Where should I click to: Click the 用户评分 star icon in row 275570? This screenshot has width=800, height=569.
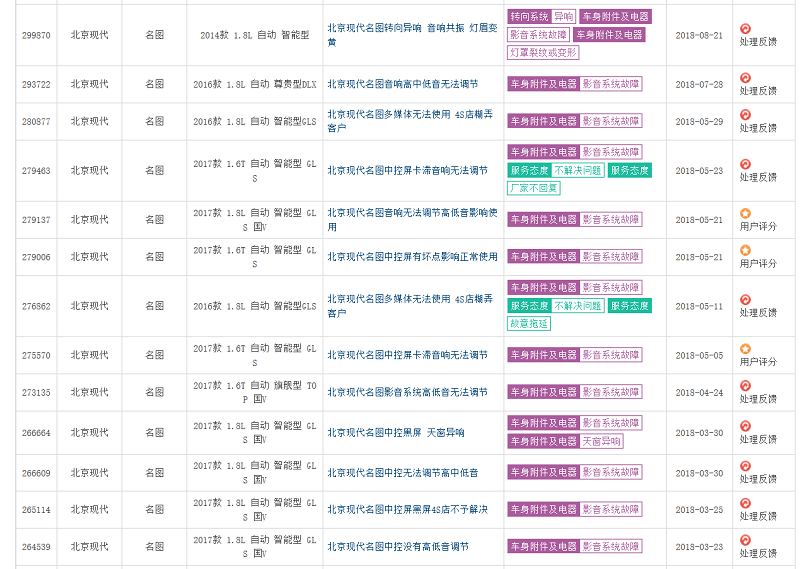coord(745,349)
